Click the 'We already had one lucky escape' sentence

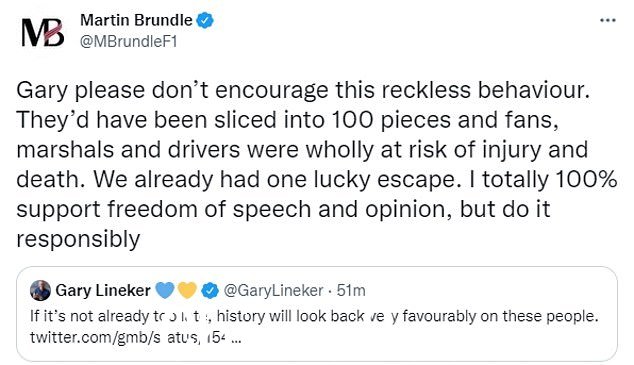click(277, 179)
